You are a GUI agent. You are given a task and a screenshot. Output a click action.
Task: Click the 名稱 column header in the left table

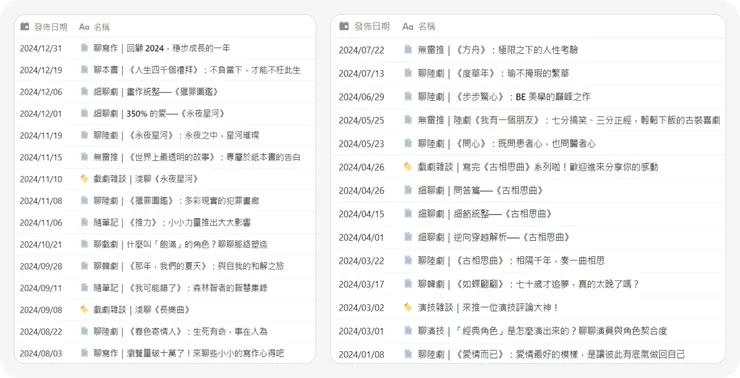click(94, 27)
